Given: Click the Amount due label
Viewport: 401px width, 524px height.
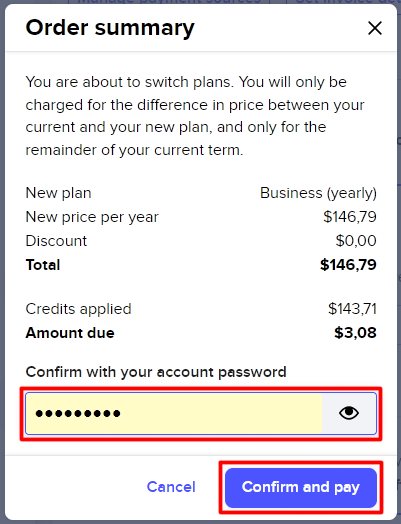Looking at the screenshot, I should coord(70,333).
